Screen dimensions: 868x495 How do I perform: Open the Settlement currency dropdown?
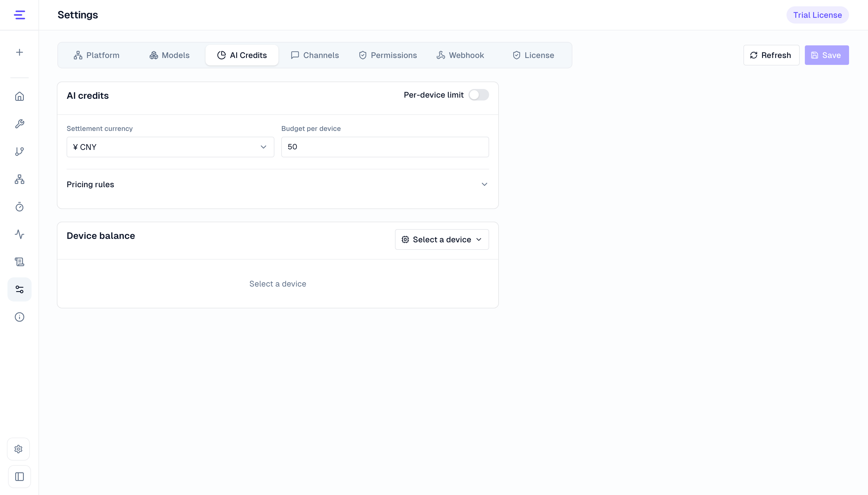(x=170, y=147)
